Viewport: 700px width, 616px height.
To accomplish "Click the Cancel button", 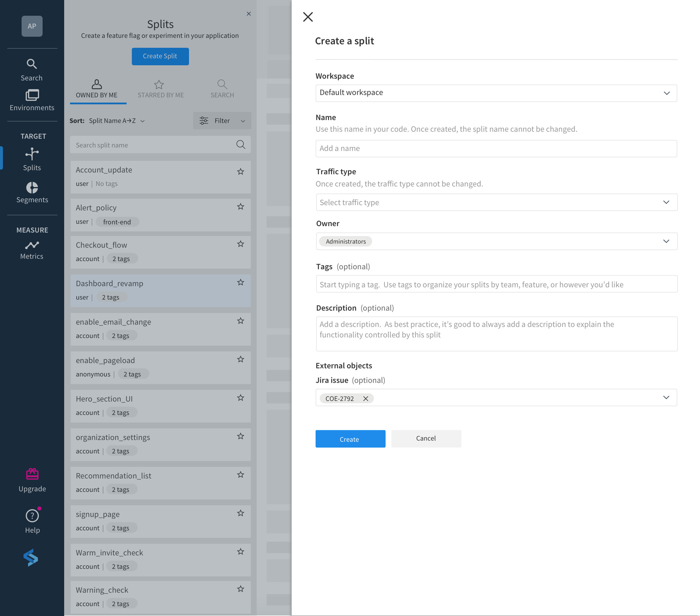I will pyautogui.click(x=426, y=438).
